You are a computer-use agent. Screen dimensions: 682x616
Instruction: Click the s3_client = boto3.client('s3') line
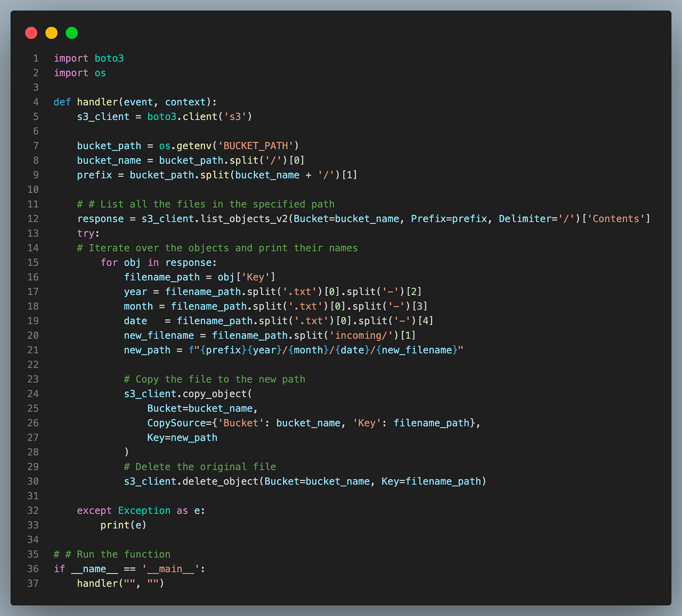tap(165, 117)
